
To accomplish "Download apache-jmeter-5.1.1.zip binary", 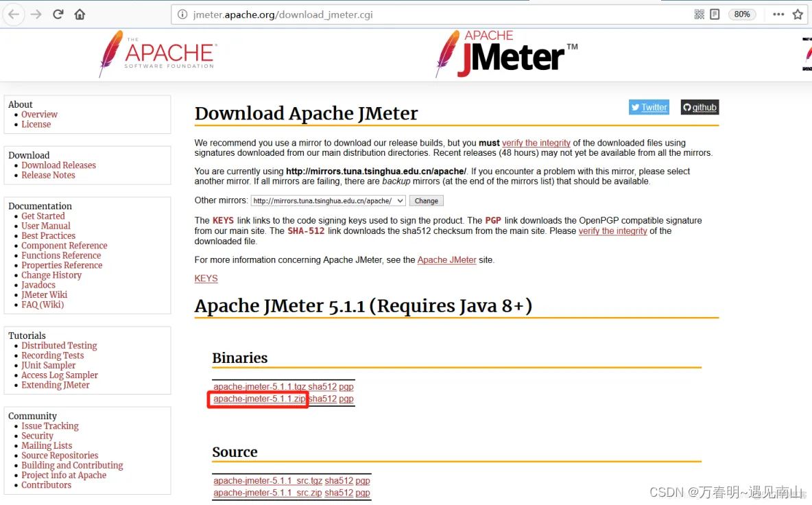I will (259, 399).
